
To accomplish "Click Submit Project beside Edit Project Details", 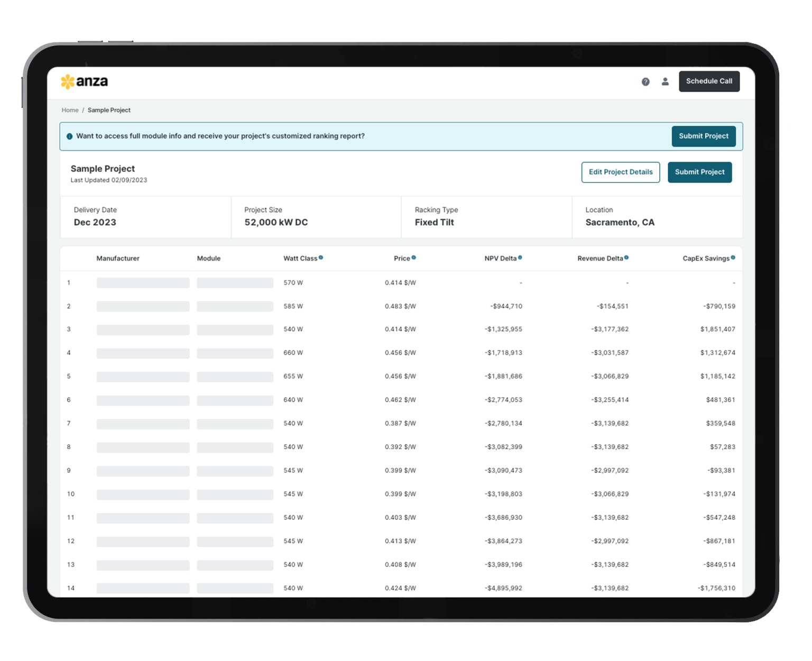I will pos(699,172).
